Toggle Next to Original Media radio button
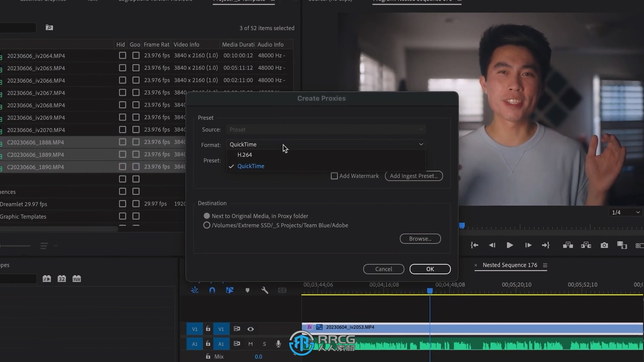 [x=207, y=215]
